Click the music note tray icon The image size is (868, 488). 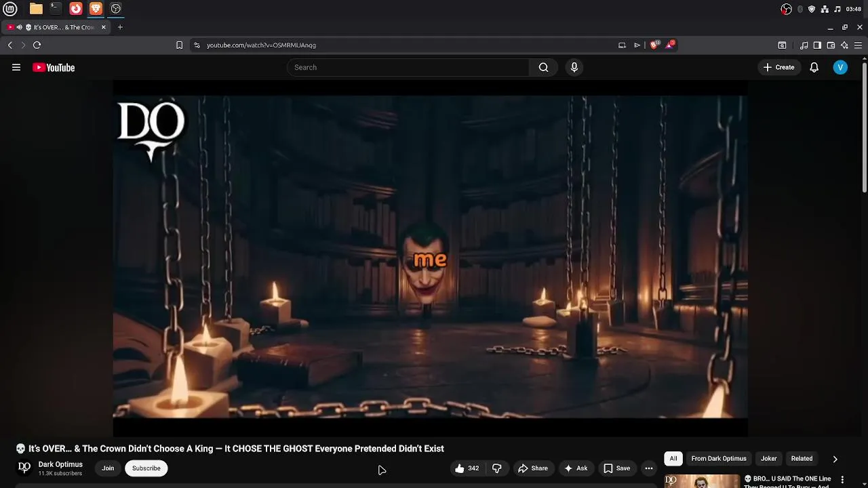tap(837, 9)
